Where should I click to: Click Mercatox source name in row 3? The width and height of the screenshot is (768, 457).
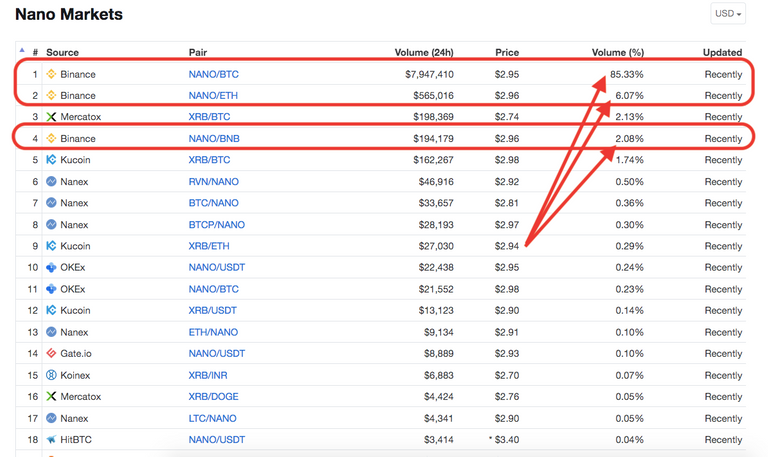click(80, 117)
